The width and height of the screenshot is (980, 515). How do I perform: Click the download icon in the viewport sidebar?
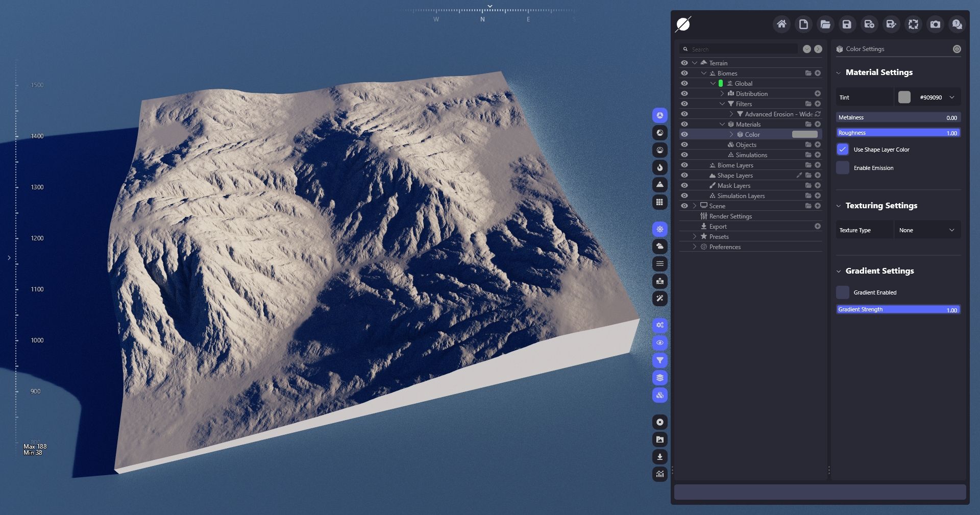click(x=660, y=457)
